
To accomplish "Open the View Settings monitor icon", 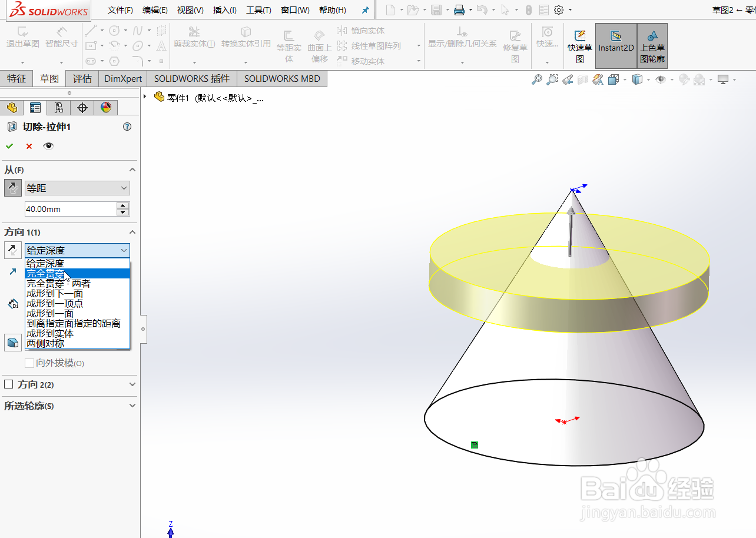I will 724,79.
